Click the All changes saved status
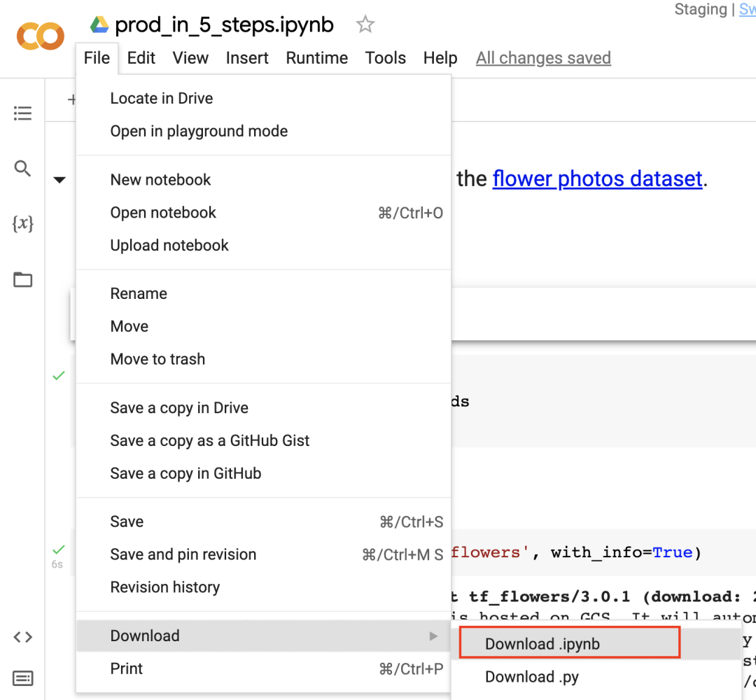 pos(543,58)
